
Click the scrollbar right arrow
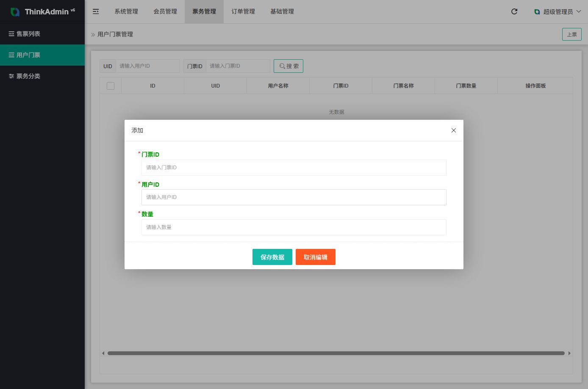(569, 353)
